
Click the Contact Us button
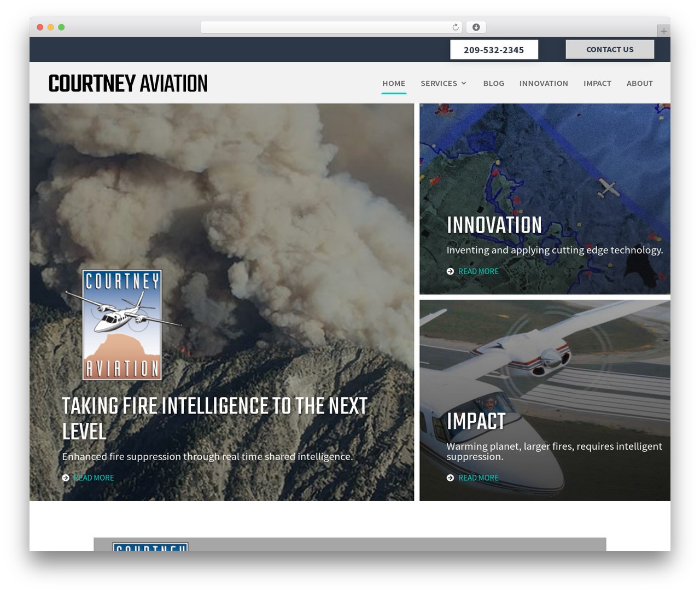pos(610,49)
